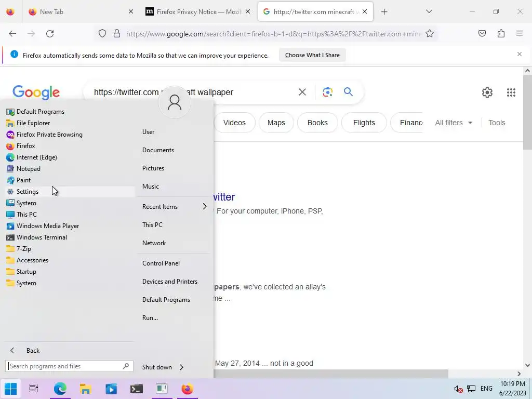Click the Windows Start button

coord(10,389)
